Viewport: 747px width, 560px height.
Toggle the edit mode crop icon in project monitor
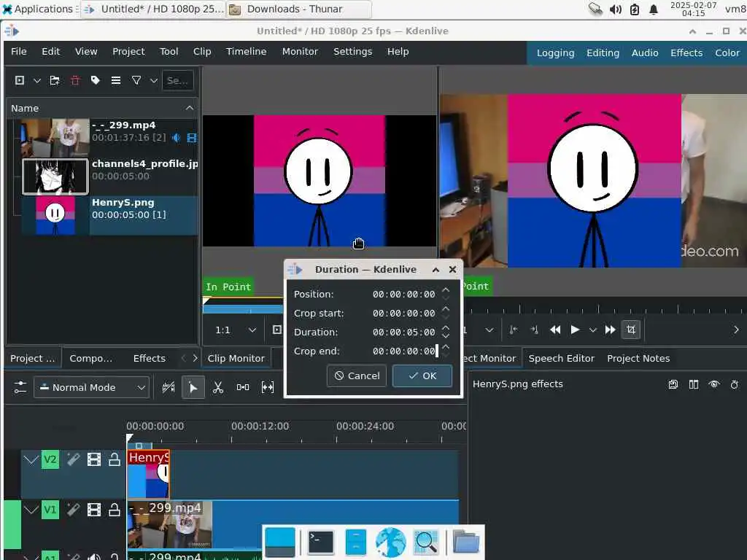coord(631,330)
